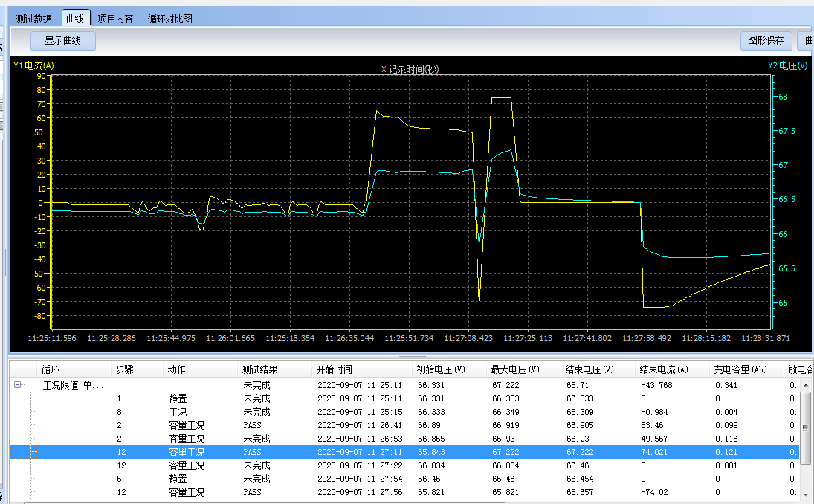Select the 循环对比图 tab
814x504 pixels.
169,19
